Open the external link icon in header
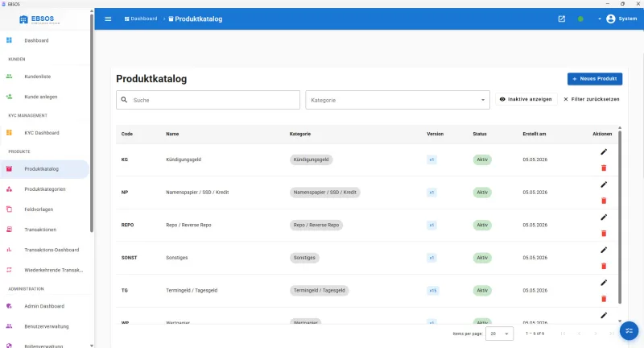The height and width of the screenshot is (348, 644). pyautogui.click(x=561, y=19)
